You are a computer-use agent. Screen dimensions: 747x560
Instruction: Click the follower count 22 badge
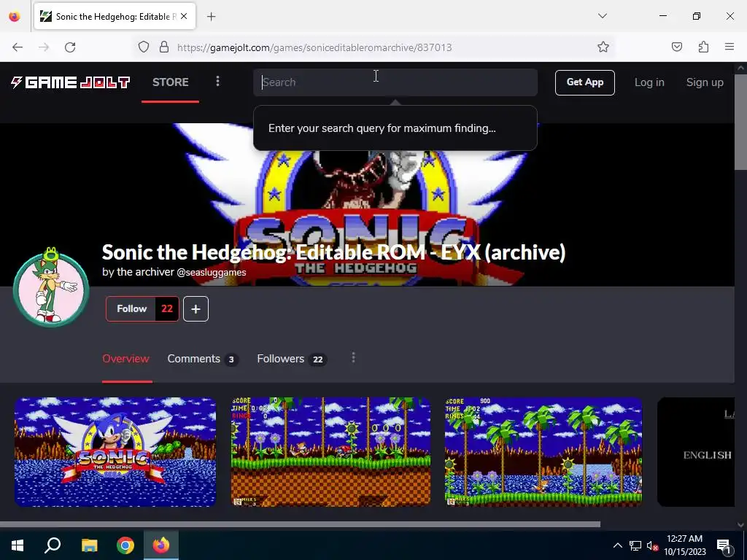click(167, 309)
